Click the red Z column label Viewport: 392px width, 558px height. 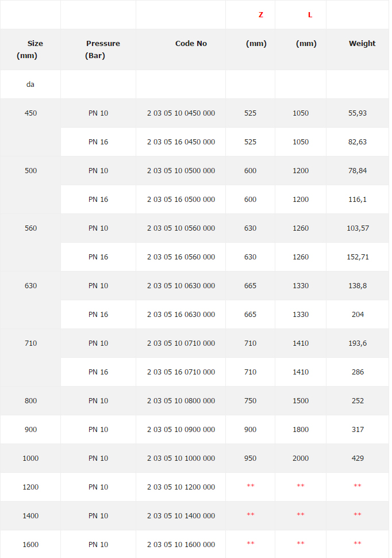coord(261,15)
